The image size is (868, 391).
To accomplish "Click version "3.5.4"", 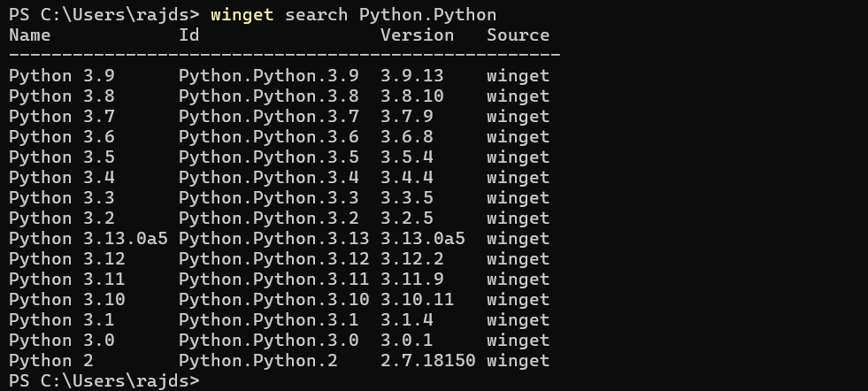I will [406, 157].
